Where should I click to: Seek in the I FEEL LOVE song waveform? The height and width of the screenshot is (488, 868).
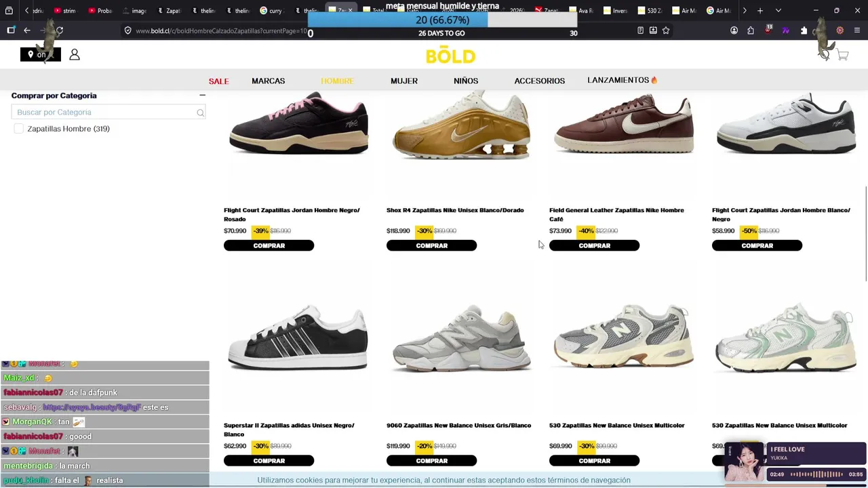(818, 474)
